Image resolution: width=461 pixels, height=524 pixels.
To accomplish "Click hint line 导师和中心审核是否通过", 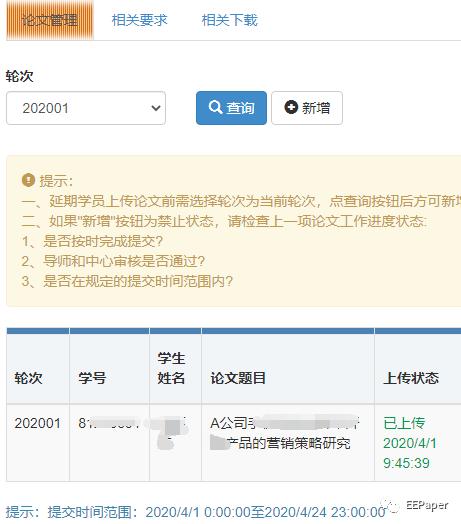I will pyautogui.click(x=113, y=261).
